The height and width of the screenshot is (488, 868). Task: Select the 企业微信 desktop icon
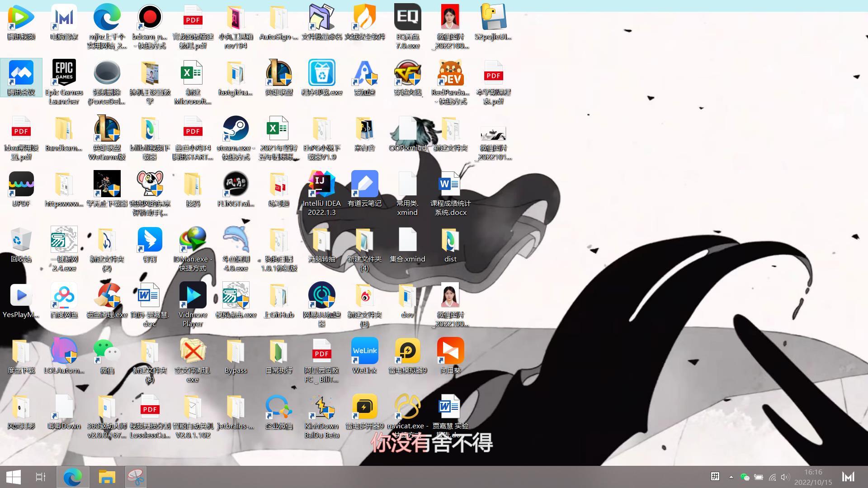(x=278, y=412)
